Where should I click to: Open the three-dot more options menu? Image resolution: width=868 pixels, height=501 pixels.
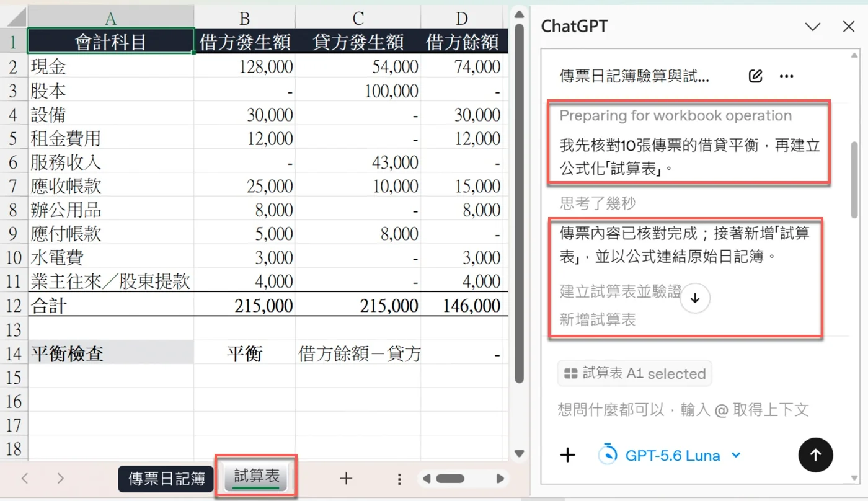[786, 76]
